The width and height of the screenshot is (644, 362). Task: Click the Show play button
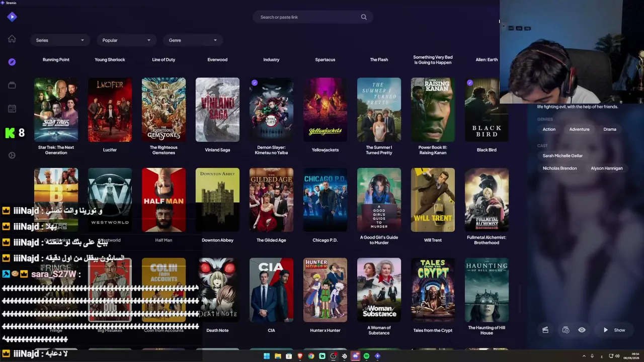[614, 330]
